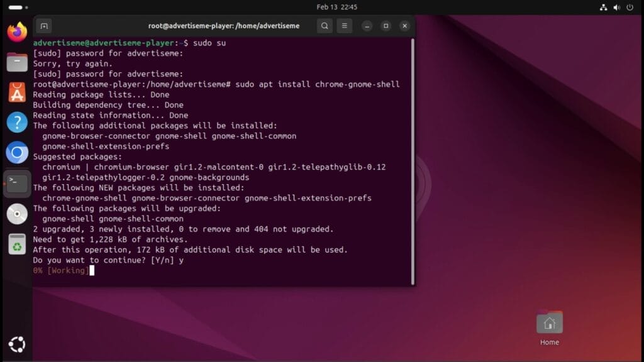644x362 pixels.
Task: Show the Applications grid
Action: coord(17,344)
